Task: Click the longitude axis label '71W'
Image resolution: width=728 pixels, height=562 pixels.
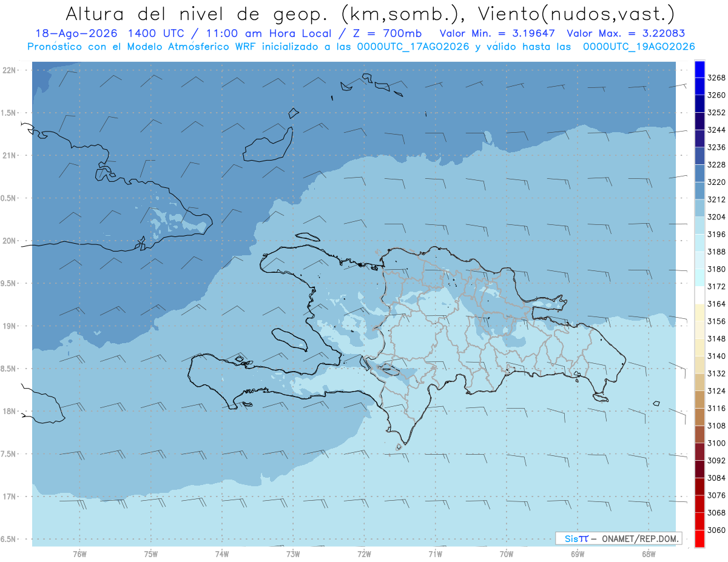Action: point(435,554)
